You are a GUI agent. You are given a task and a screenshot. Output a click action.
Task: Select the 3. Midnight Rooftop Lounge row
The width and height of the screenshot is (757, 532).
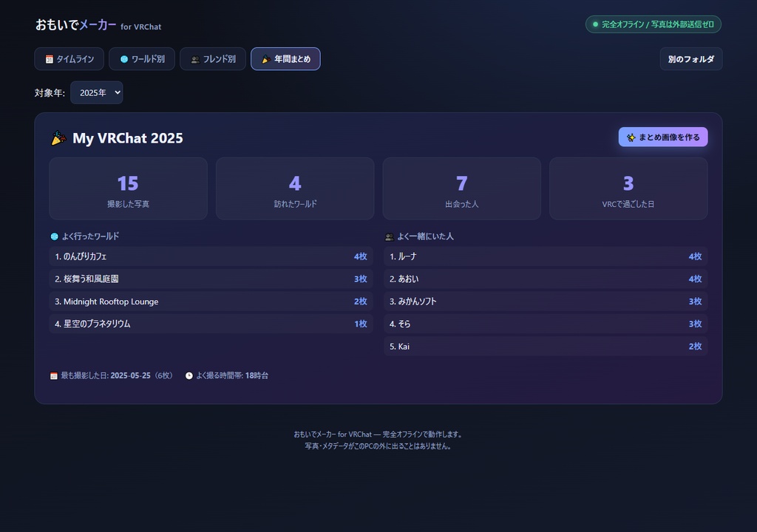click(211, 301)
